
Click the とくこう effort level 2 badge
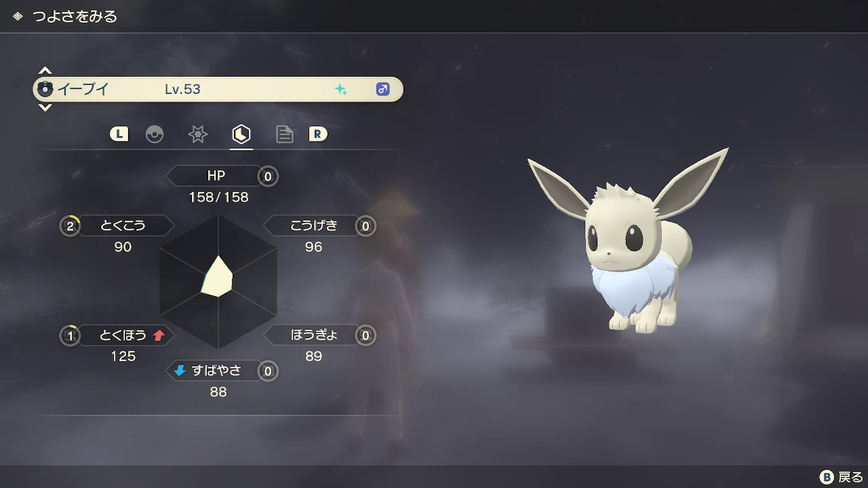tap(70, 226)
